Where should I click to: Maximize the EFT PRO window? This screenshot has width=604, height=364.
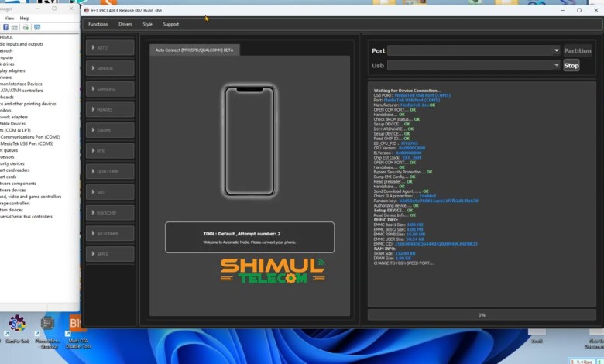click(579, 10)
